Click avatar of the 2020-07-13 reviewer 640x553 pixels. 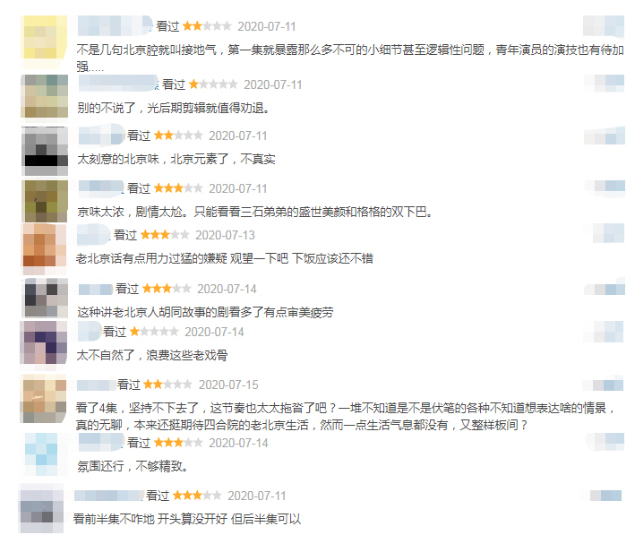(44, 249)
